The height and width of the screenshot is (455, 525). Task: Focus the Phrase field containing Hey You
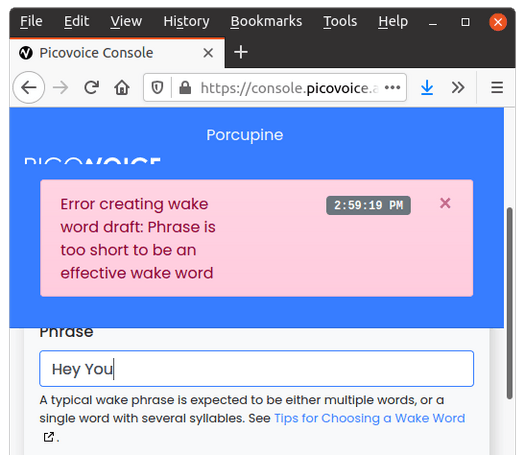(x=256, y=369)
